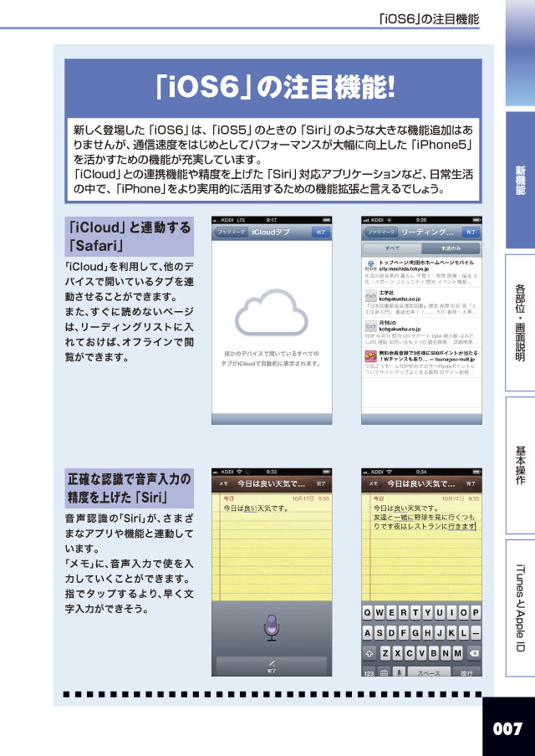The width and height of the screenshot is (535, 756).
Task: Tap the E key
Action: (x=392, y=613)
